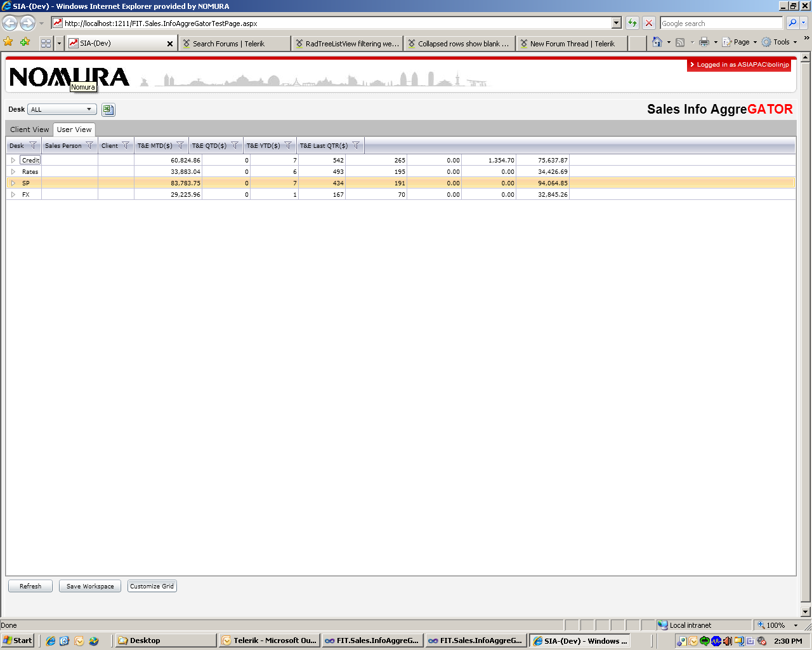Go forward with browser Forward arrow

[x=27, y=23]
